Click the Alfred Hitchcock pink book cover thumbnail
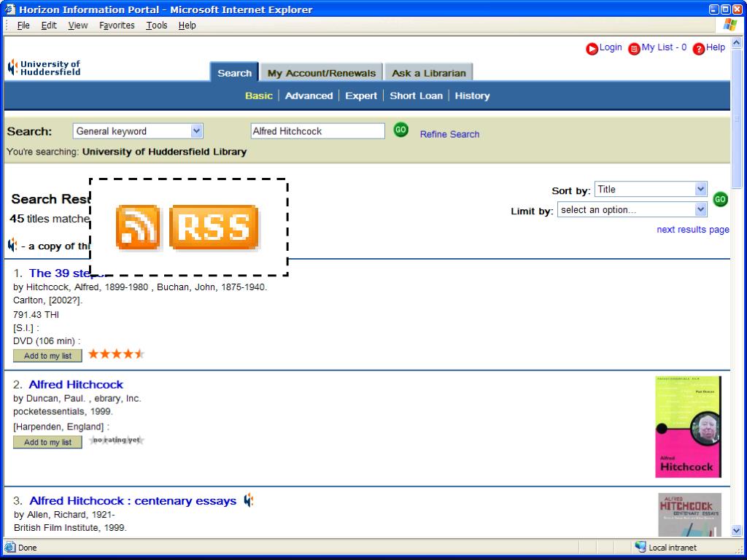The width and height of the screenshot is (747, 560). click(688, 427)
